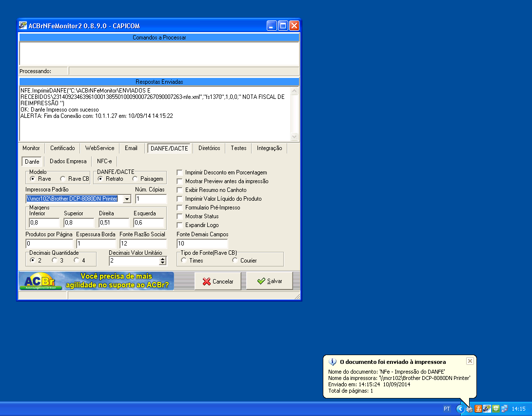The image size is (532, 416).
Task: Select the Rave model radio button
Action: tap(33, 179)
